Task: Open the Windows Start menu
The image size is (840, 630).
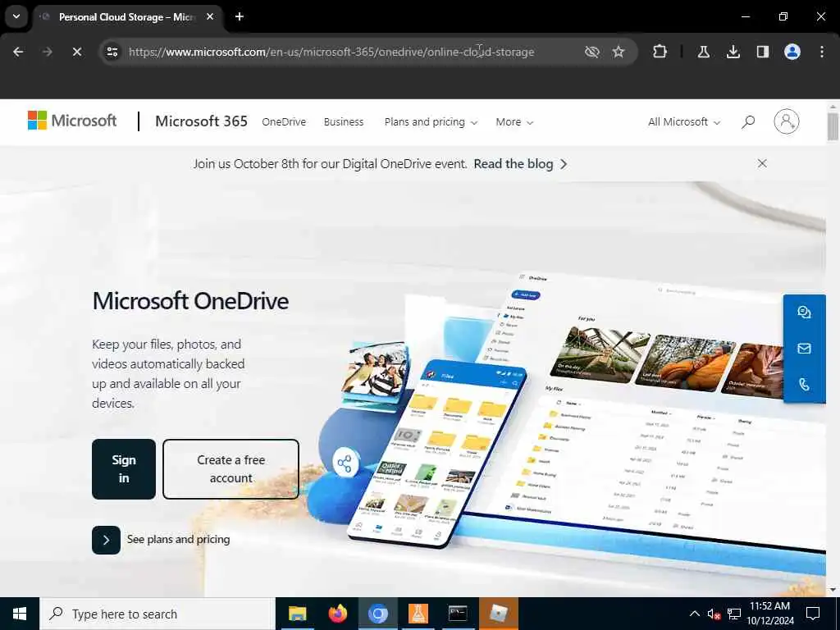Action: click(20, 614)
